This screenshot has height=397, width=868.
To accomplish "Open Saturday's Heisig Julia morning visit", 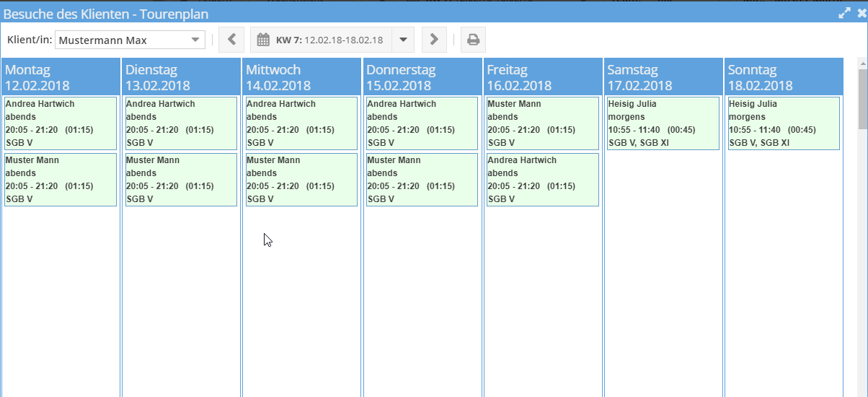I will click(663, 123).
